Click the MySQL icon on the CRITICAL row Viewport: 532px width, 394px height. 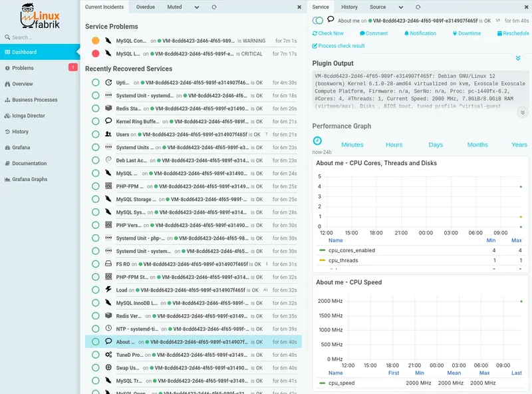click(108, 53)
